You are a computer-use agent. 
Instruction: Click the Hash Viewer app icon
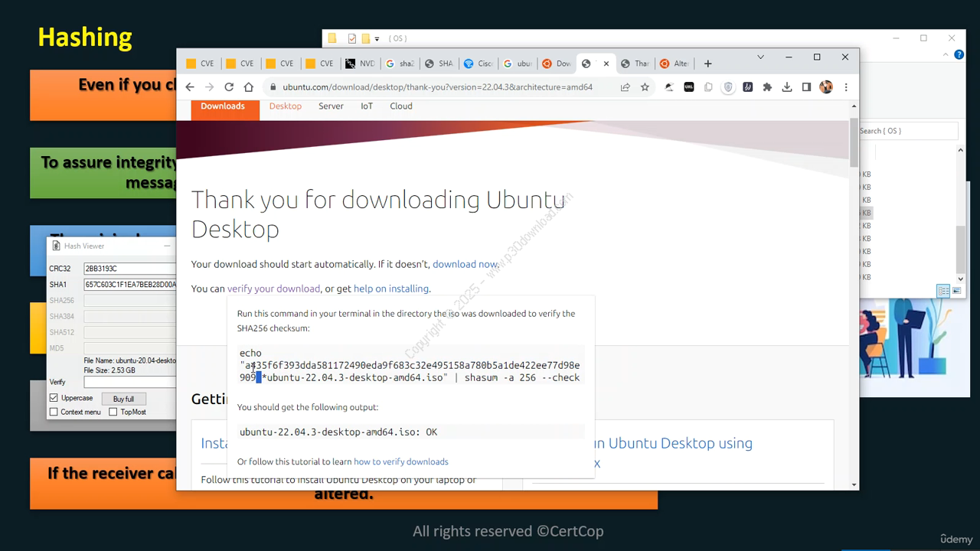pos(55,246)
